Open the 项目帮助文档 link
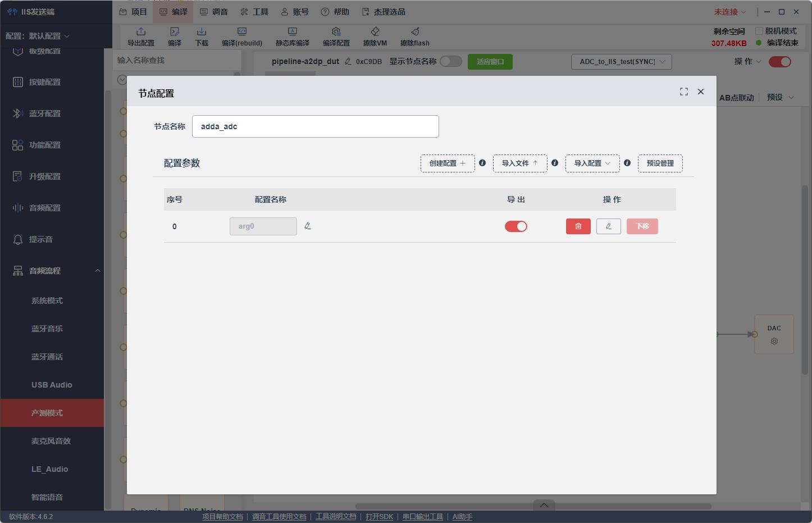The image size is (812, 523). (222, 517)
